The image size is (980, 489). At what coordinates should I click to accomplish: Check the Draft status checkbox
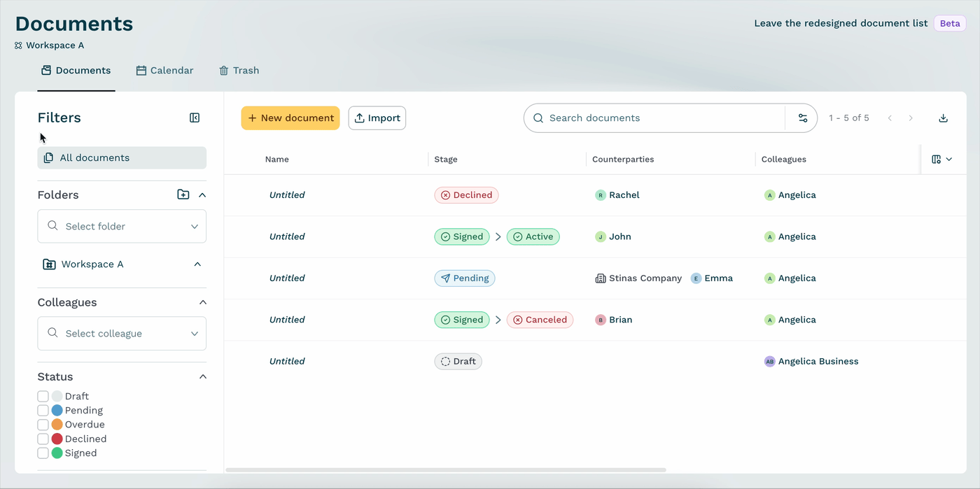43,397
